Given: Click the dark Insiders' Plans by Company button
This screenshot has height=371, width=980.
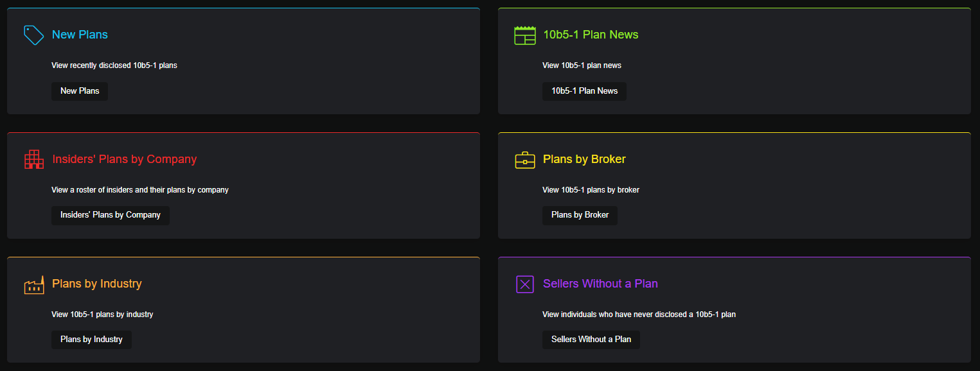Looking at the screenshot, I should tap(111, 215).
